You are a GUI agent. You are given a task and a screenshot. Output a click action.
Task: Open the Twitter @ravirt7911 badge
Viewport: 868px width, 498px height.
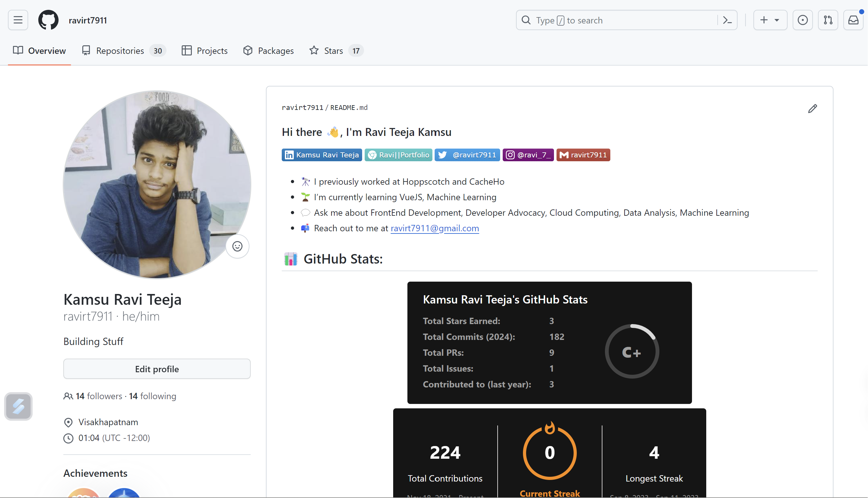pyautogui.click(x=468, y=155)
